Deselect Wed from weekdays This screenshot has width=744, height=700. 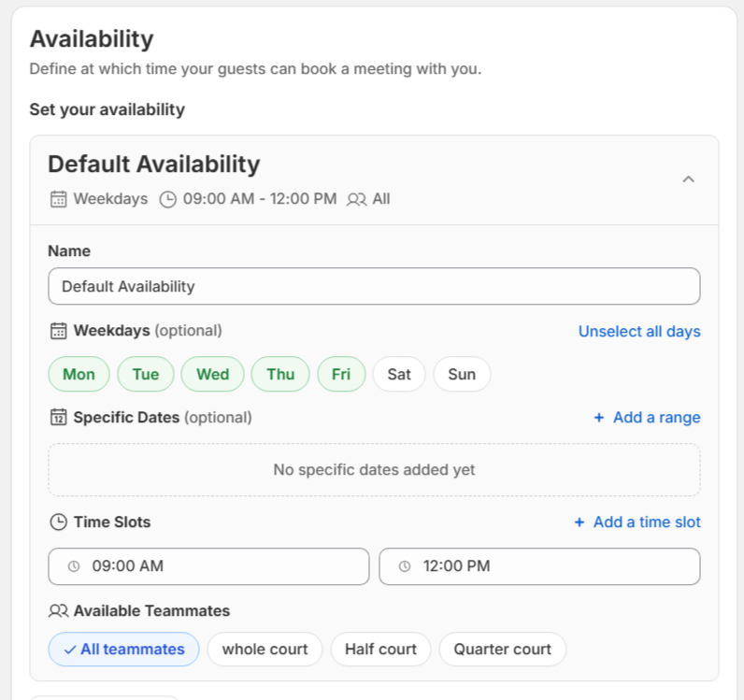coord(212,375)
